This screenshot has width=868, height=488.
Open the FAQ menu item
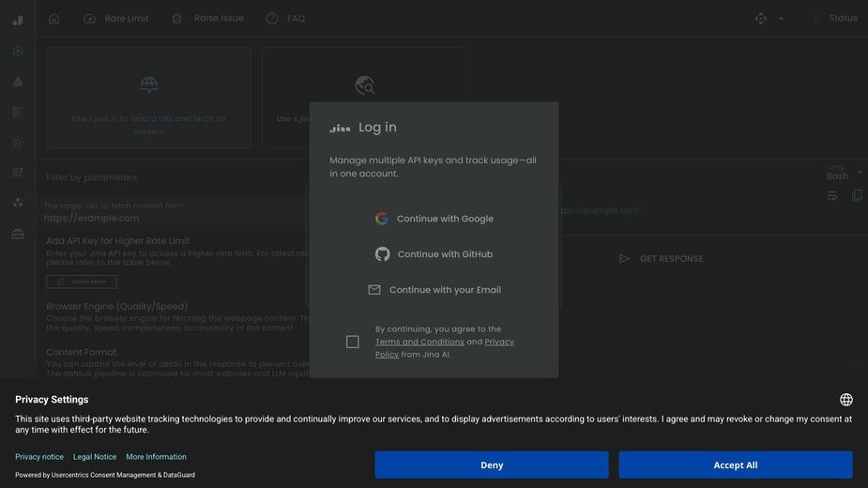(285, 18)
